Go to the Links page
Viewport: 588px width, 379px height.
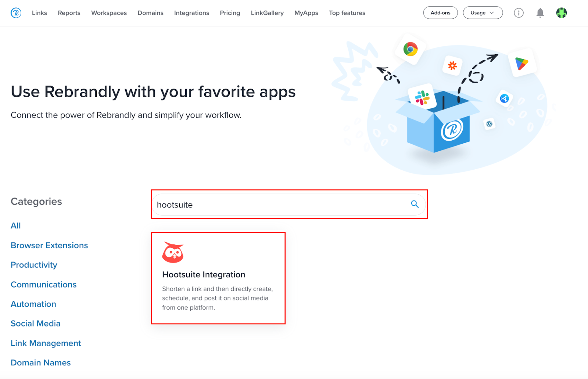tap(39, 13)
